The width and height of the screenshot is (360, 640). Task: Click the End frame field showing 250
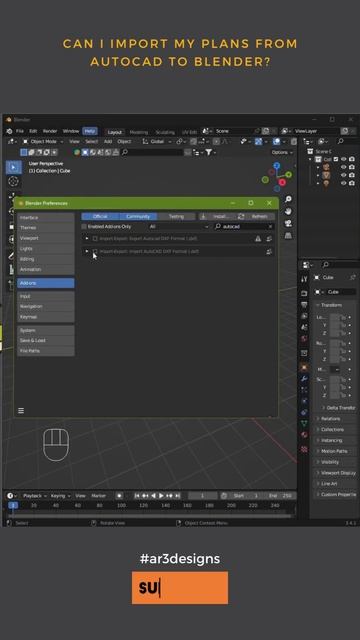(280, 496)
